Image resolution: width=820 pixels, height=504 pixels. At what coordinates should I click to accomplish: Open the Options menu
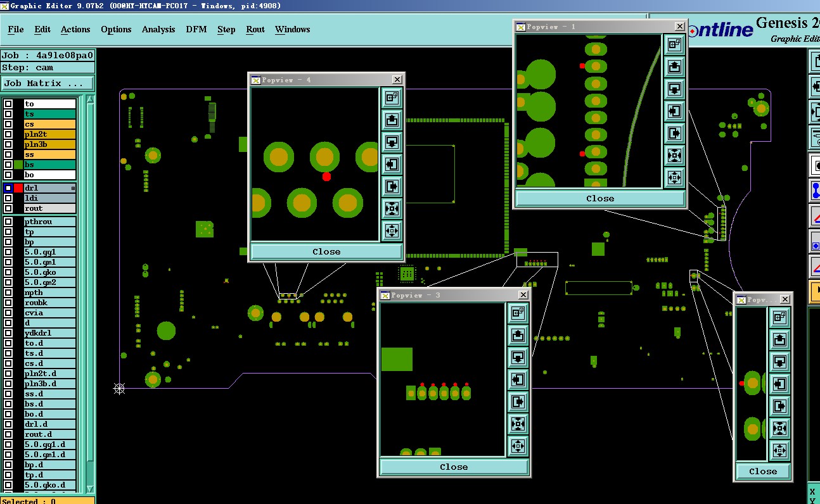point(116,29)
